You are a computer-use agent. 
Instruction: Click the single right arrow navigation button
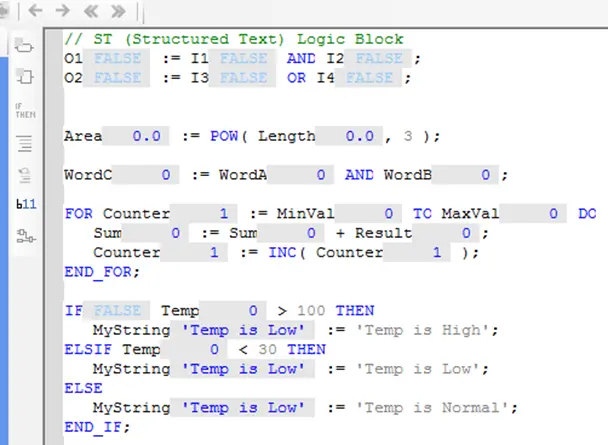pos(62,10)
